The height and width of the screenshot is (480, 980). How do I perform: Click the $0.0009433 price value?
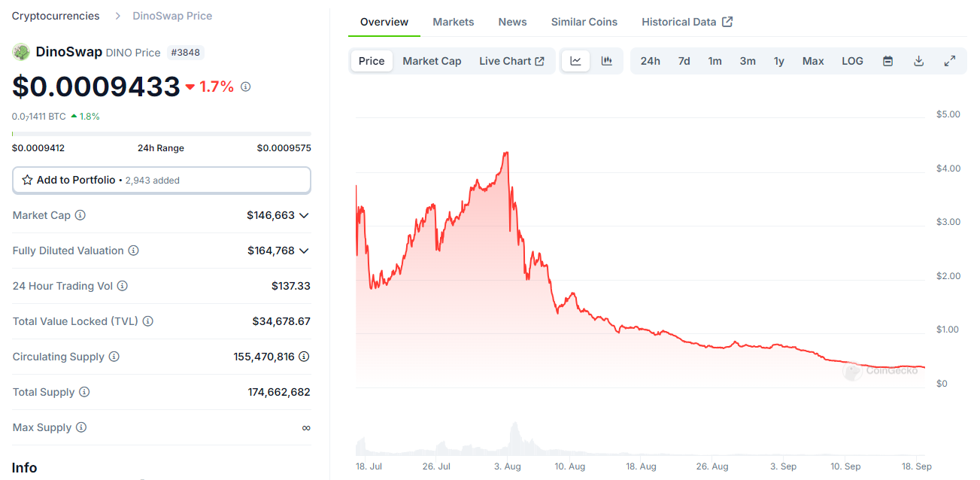click(x=96, y=87)
